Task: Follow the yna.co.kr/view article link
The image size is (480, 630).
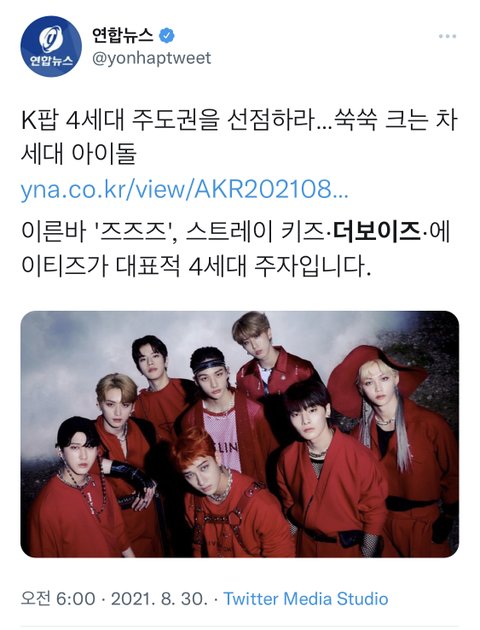Action: point(184,189)
